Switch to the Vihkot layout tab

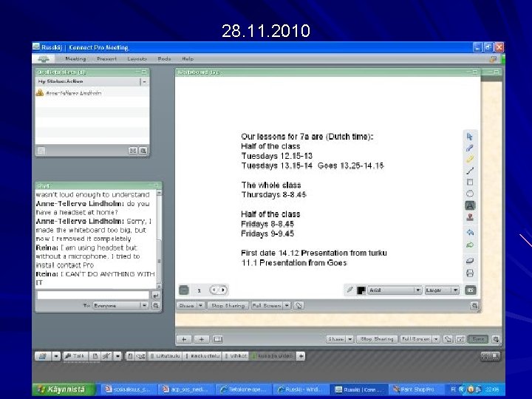(236, 356)
